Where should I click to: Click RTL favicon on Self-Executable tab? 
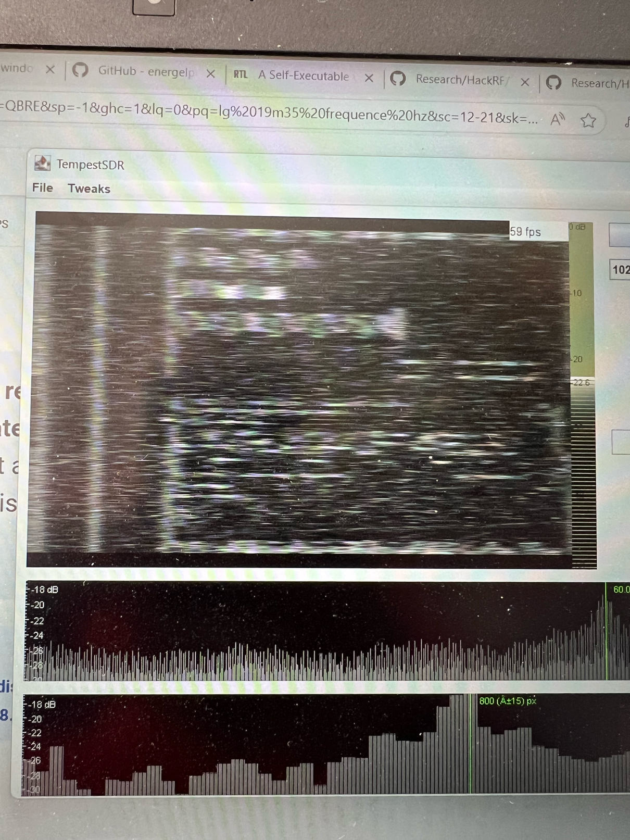point(241,74)
